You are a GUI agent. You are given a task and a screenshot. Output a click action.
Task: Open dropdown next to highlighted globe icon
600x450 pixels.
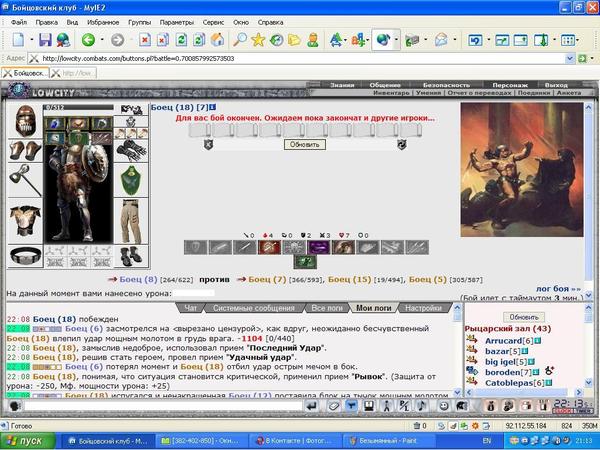(x=396, y=40)
